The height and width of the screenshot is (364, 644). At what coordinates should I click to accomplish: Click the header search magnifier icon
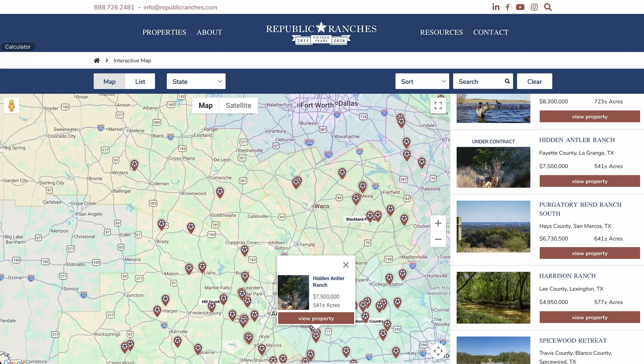coord(548,7)
